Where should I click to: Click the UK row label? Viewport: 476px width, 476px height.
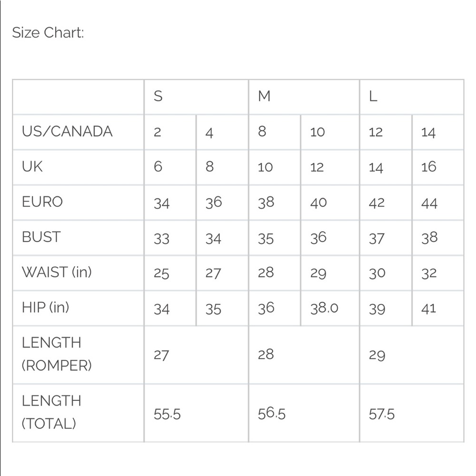coord(32,166)
